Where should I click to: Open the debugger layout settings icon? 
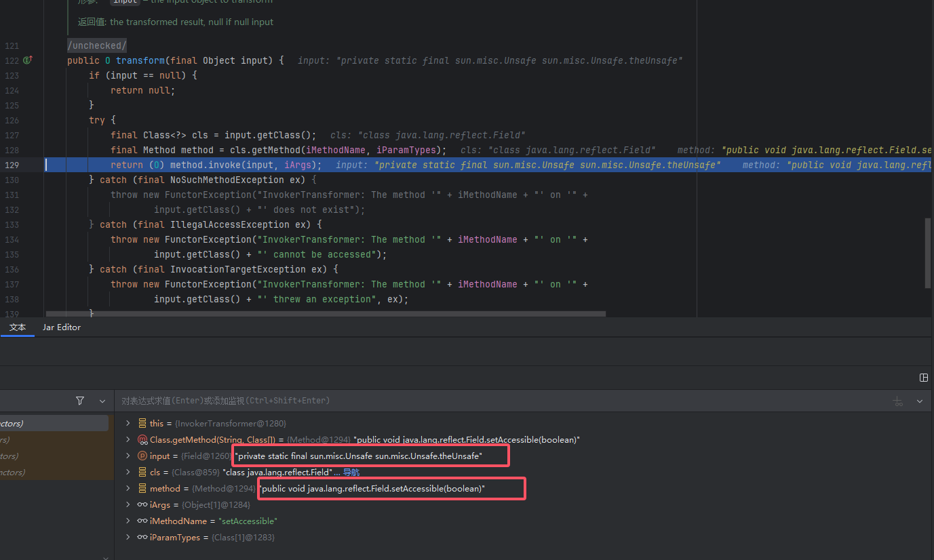[923, 378]
